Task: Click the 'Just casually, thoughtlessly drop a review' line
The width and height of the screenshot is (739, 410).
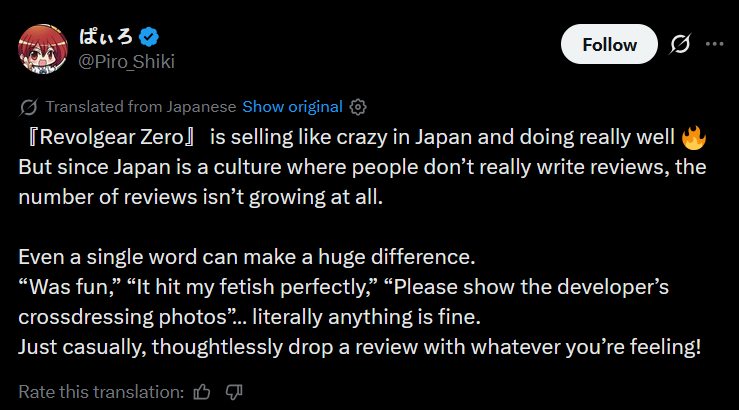Action: [358, 347]
